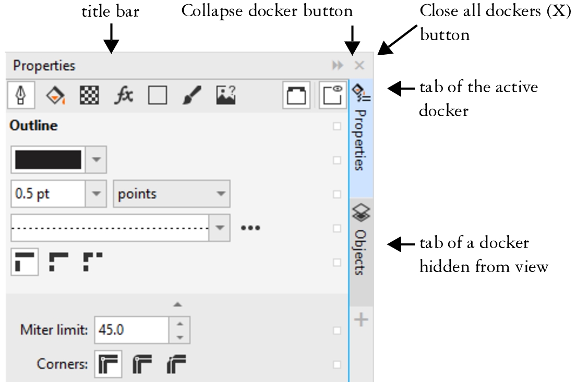Open the fx effects section
Screen dimensions: 588x382
pos(124,95)
